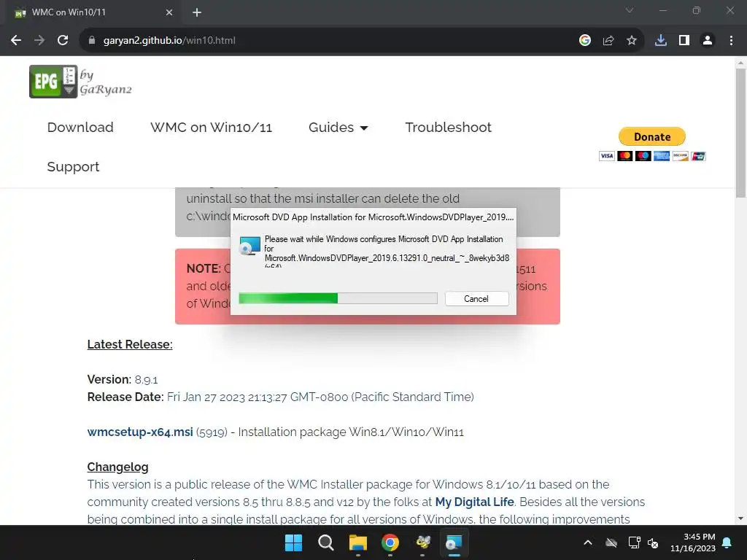Bookmark this page with star icon
The image size is (747, 560).
[632, 41]
